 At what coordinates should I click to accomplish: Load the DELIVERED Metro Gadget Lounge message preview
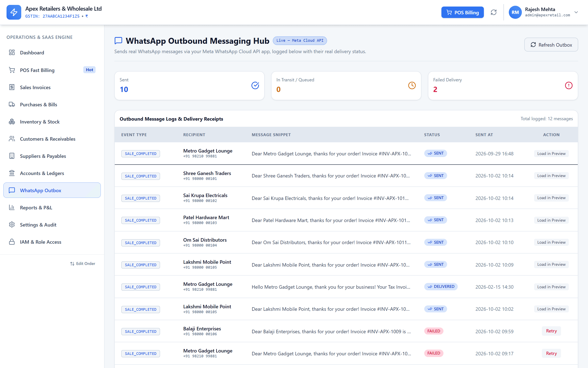tap(551, 287)
